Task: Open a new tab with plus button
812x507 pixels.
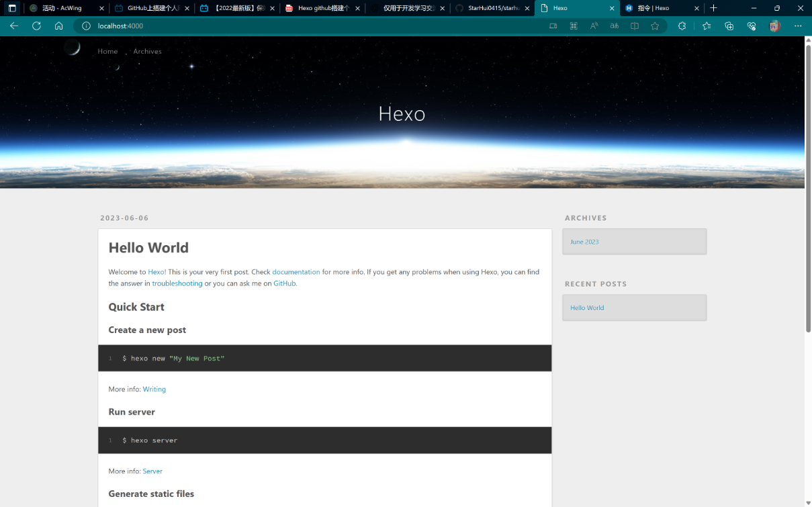Action: [713, 8]
